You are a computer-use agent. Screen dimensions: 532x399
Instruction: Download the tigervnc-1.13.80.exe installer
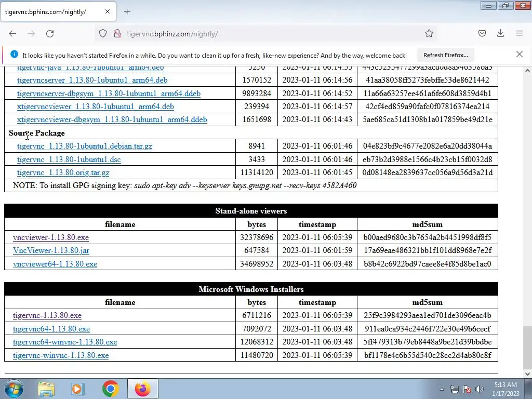47,315
